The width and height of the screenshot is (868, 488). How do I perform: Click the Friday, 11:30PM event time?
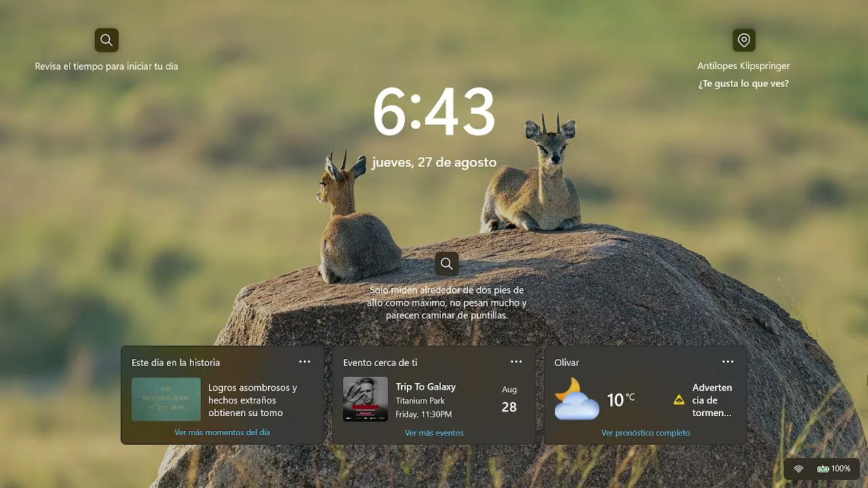(x=424, y=414)
